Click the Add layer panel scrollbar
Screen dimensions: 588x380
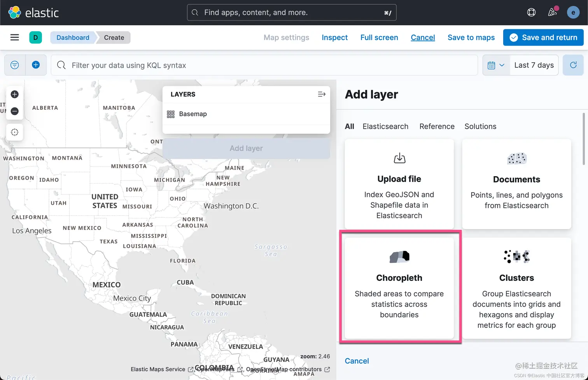[584, 139]
